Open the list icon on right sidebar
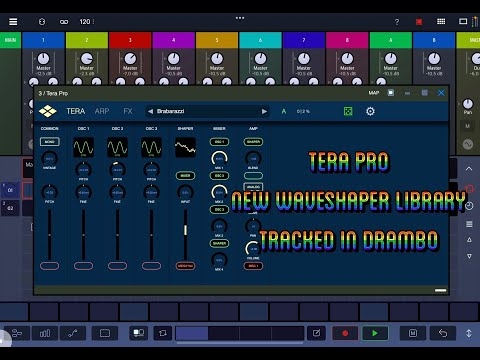480x360 pixels. 469,224
